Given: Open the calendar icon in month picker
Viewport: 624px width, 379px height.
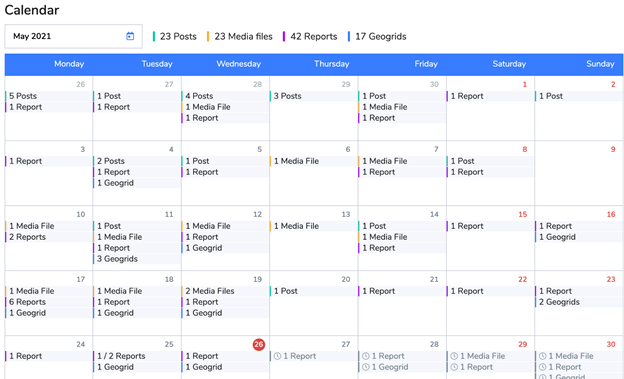Looking at the screenshot, I should pyautogui.click(x=130, y=36).
